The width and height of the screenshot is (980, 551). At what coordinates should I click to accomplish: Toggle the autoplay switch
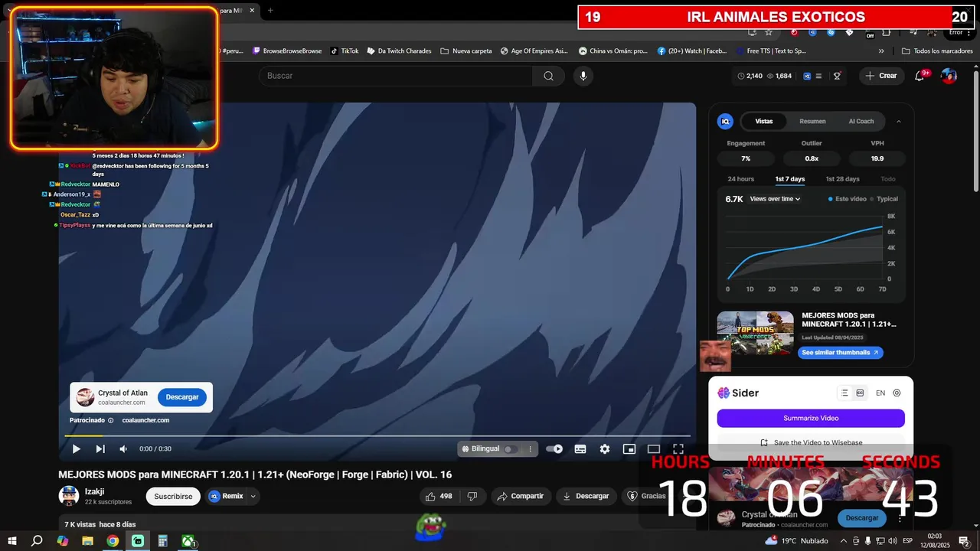[x=554, y=449]
